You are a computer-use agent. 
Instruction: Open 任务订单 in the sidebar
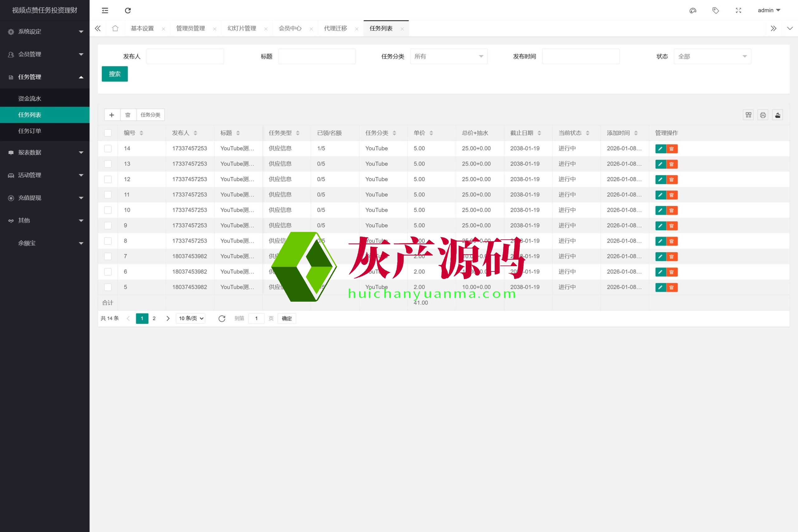pos(30,131)
